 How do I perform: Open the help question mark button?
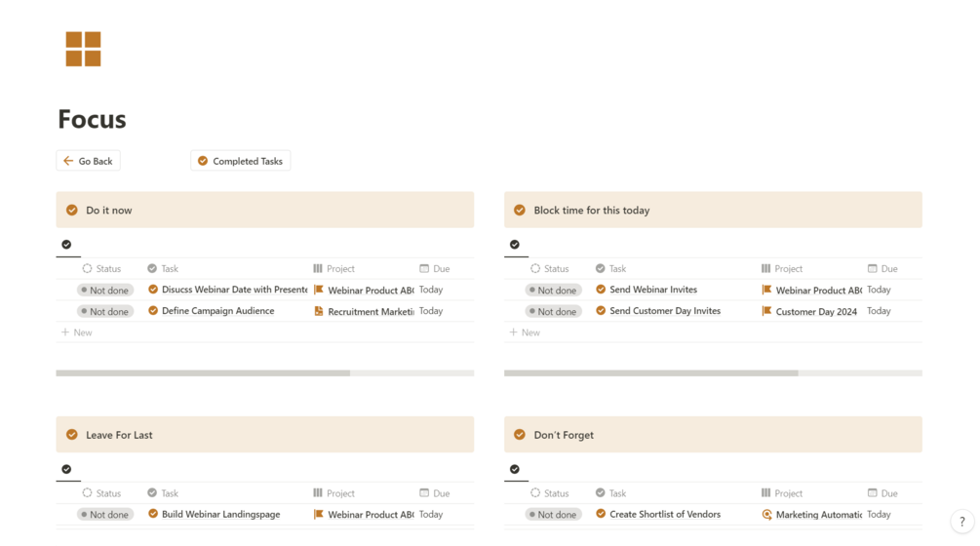pyautogui.click(x=961, y=522)
